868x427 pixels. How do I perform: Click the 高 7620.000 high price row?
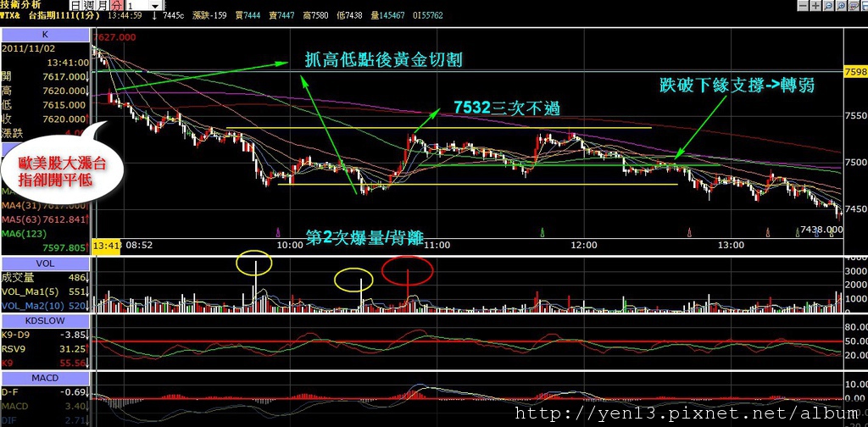tap(46, 91)
